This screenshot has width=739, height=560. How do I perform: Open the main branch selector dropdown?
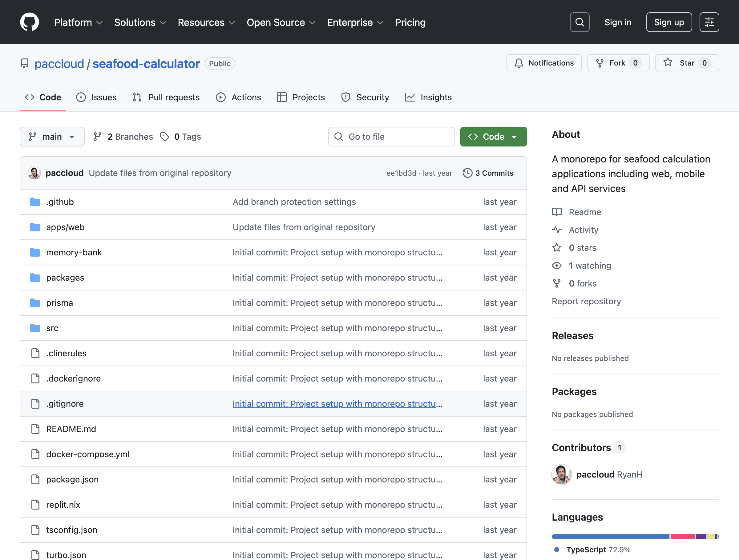pyautogui.click(x=52, y=137)
